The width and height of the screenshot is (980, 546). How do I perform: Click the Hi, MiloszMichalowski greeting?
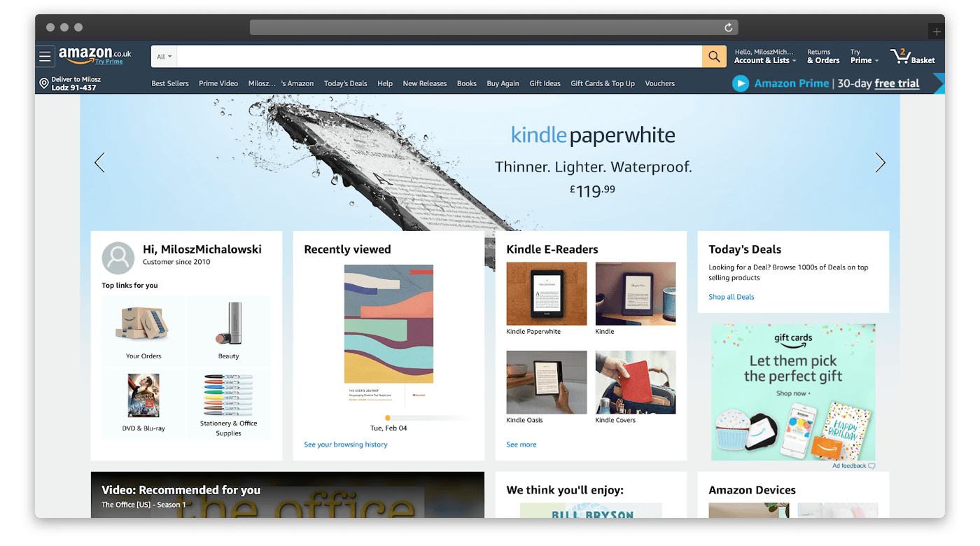point(202,249)
